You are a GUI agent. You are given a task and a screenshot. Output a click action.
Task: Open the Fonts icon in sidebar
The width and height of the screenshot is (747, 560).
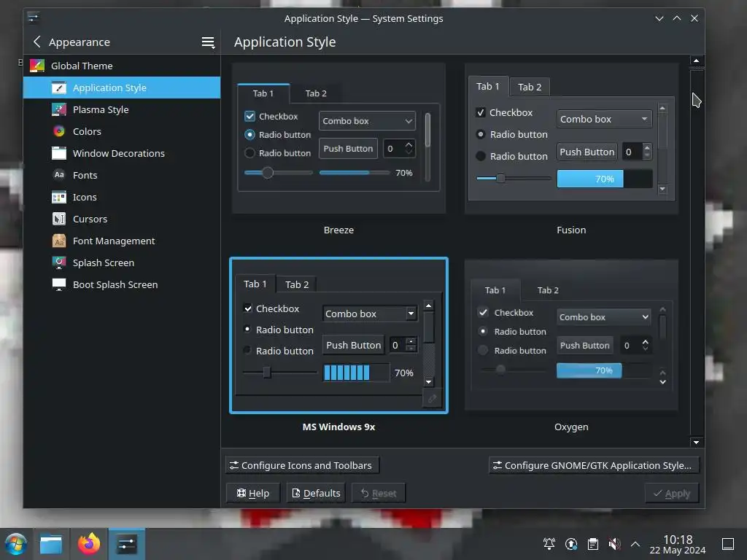59,175
